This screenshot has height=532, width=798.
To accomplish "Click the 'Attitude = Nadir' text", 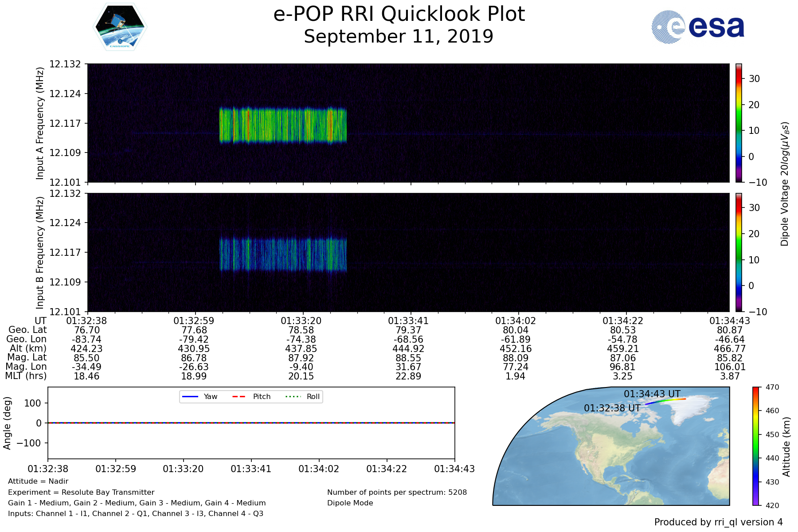I will point(38,481).
